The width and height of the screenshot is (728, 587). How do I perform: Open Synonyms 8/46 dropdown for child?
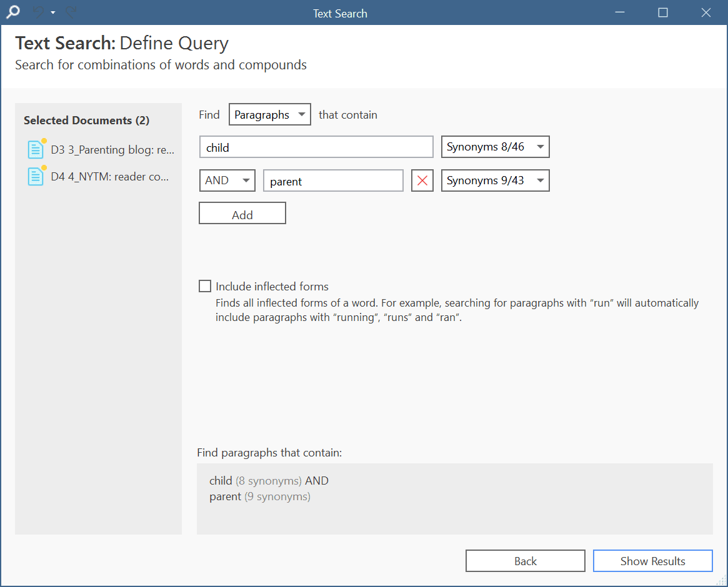pyautogui.click(x=495, y=147)
